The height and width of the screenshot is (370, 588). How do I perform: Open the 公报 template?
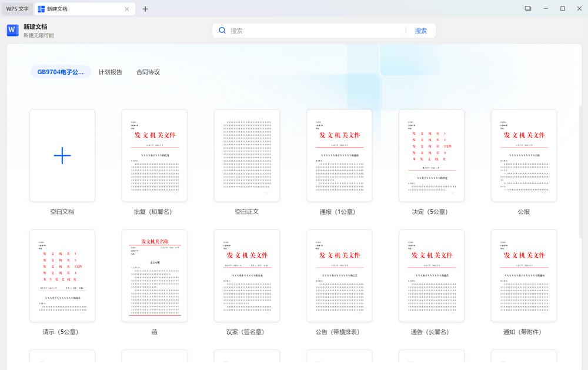pyautogui.click(x=523, y=155)
